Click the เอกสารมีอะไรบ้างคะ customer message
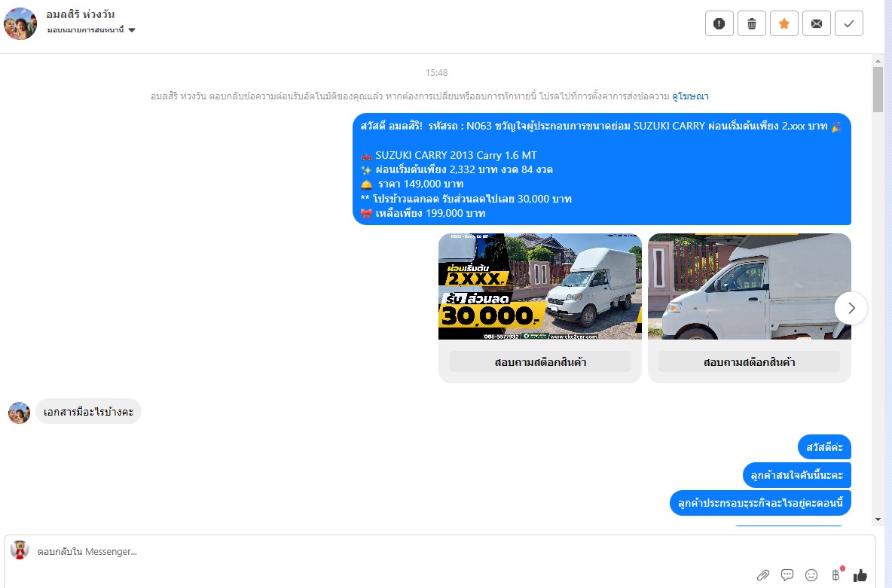Screen dimensions: 892x588 coord(88,411)
